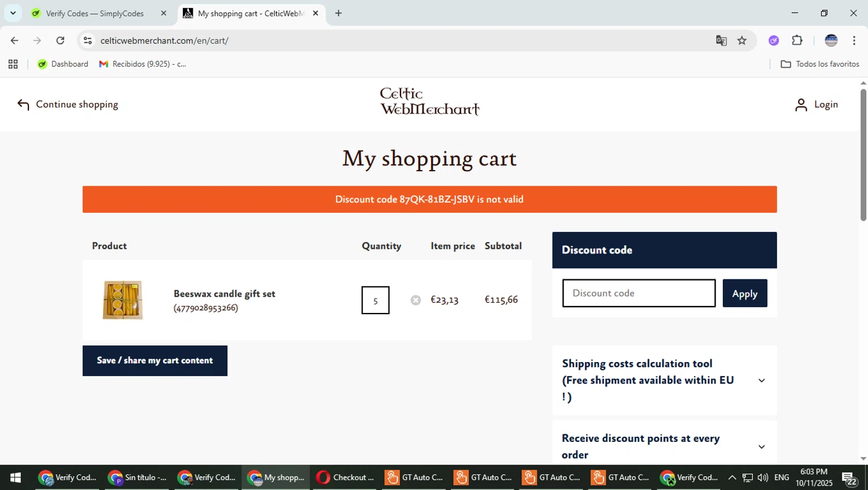
Task: Click the page vertical scrollbar
Action: point(863,154)
